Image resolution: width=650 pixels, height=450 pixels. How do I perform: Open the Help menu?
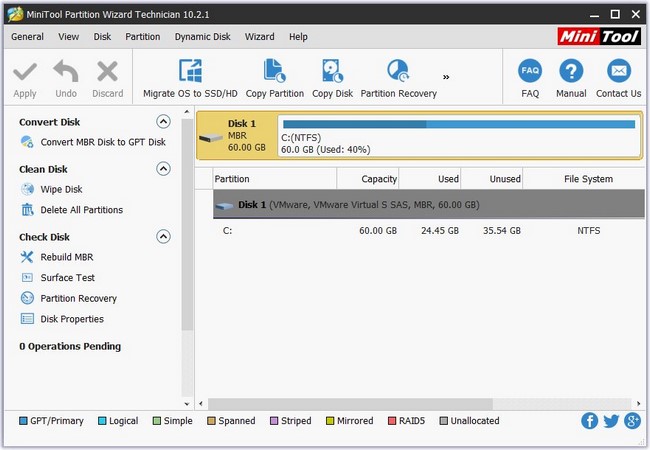(298, 37)
